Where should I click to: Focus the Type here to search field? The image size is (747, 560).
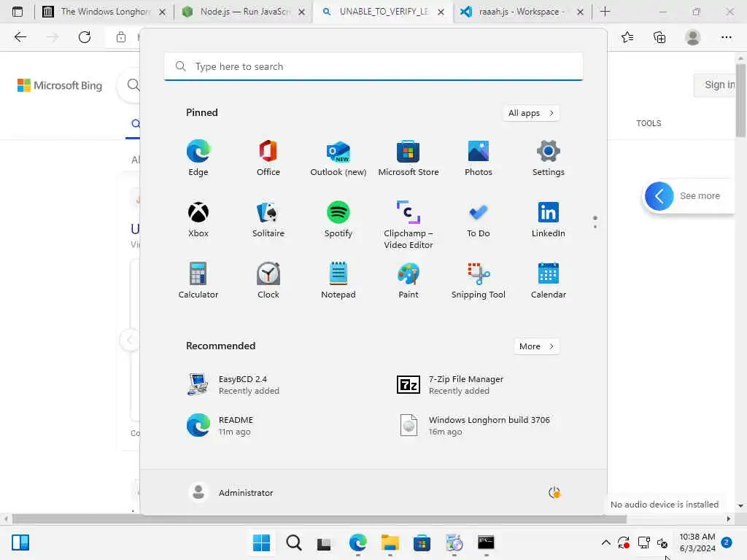[x=373, y=66]
